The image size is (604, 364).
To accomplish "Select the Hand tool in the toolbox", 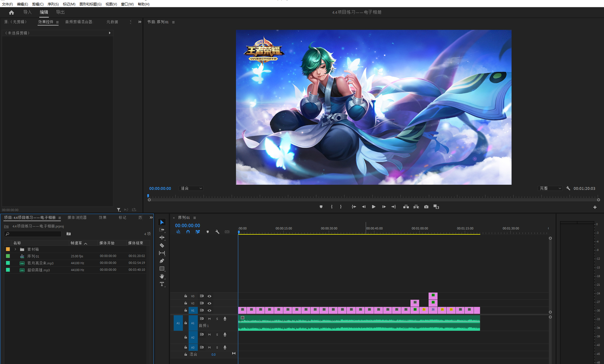I will (x=162, y=276).
